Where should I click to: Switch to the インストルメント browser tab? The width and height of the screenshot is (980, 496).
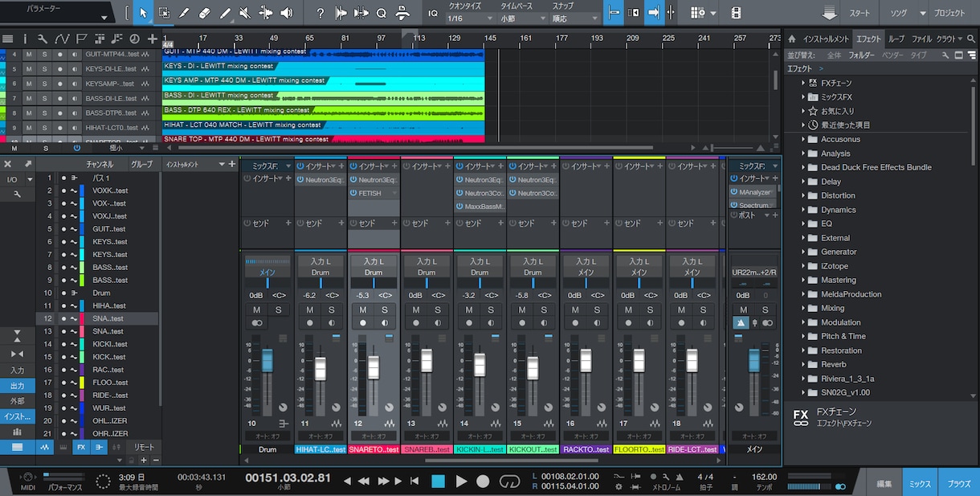tap(826, 39)
